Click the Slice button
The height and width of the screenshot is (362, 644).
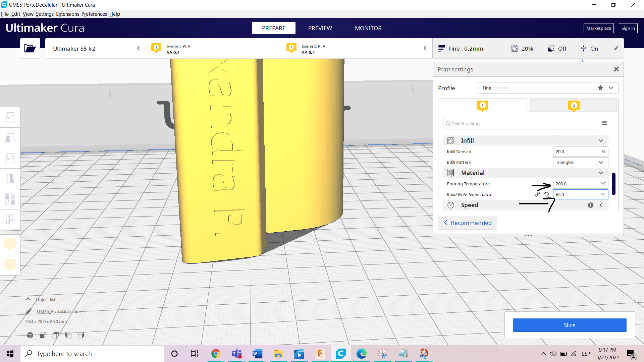tap(569, 325)
